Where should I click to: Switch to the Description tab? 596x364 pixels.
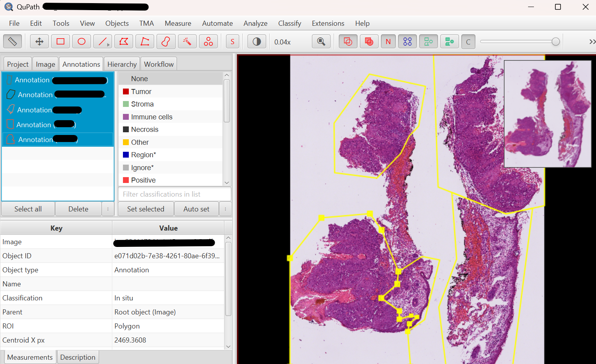point(78,357)
